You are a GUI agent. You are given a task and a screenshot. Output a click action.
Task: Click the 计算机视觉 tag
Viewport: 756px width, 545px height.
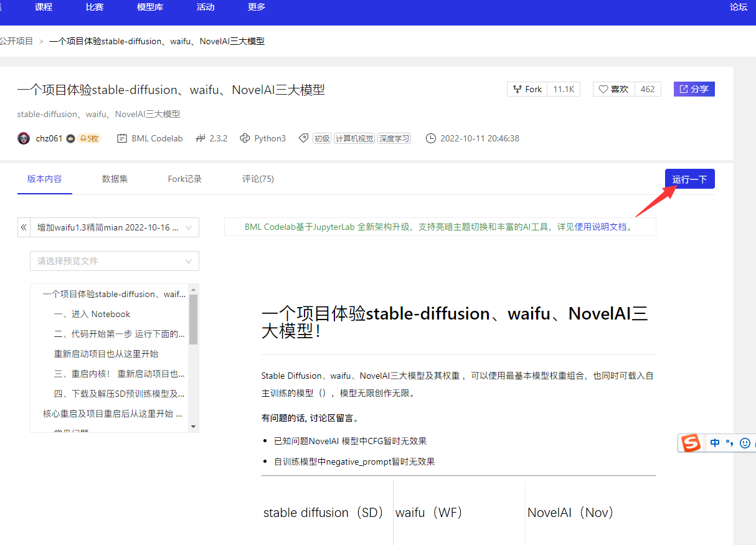[x=354, y=138]
